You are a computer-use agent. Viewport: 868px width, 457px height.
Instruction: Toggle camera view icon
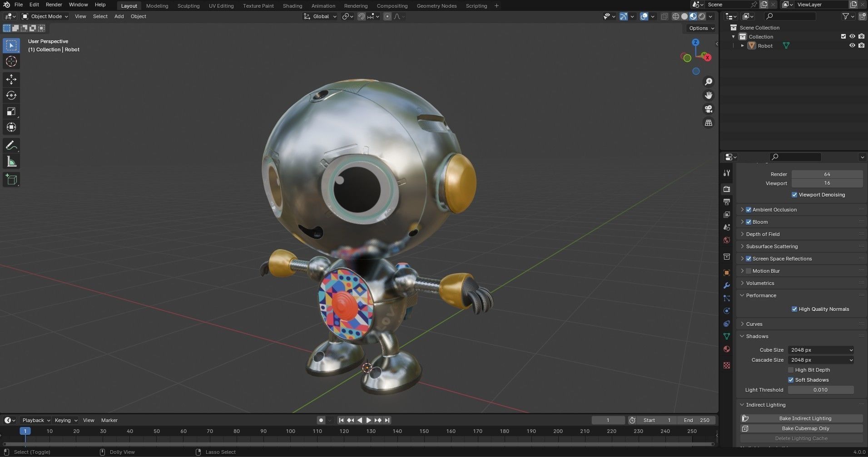point(709,109)
